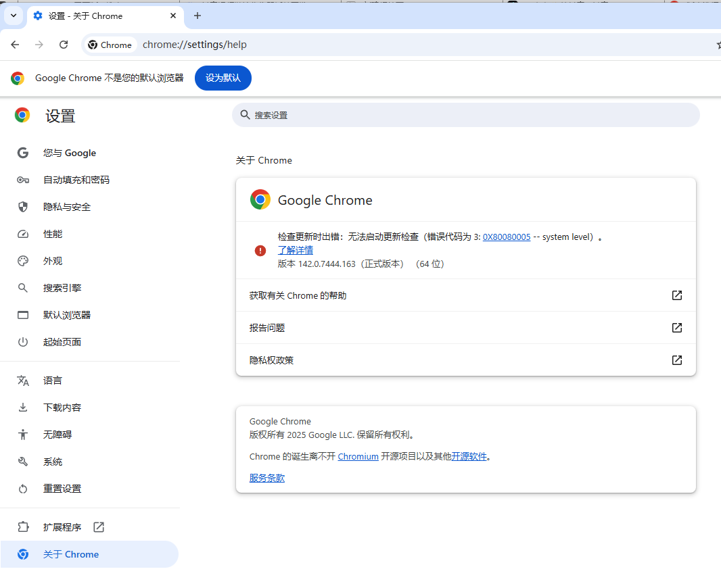Open the 开源软件 link
This screenshot has height=588, width=721.
pyautogui.click(x=469, y=457)
